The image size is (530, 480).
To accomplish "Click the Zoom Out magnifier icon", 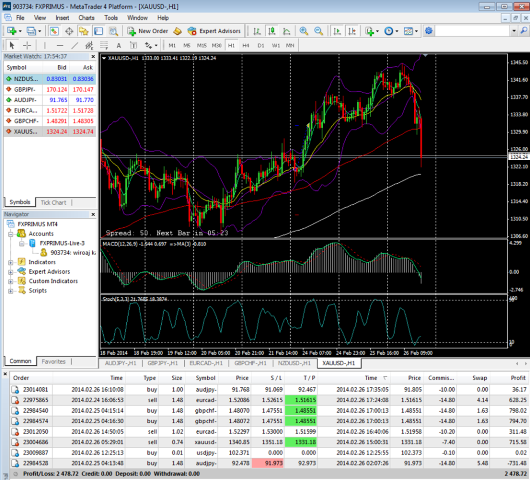I will (318, 31).
